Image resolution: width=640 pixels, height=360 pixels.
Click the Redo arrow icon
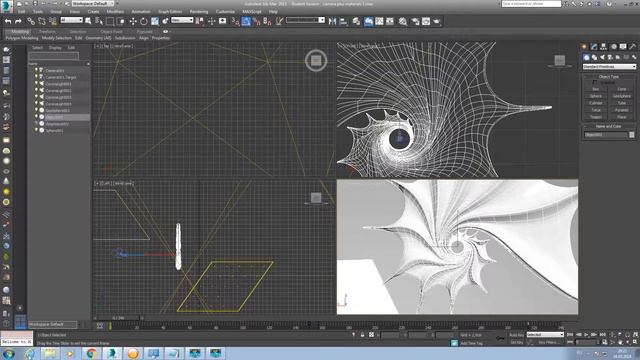tap(18, 21)
